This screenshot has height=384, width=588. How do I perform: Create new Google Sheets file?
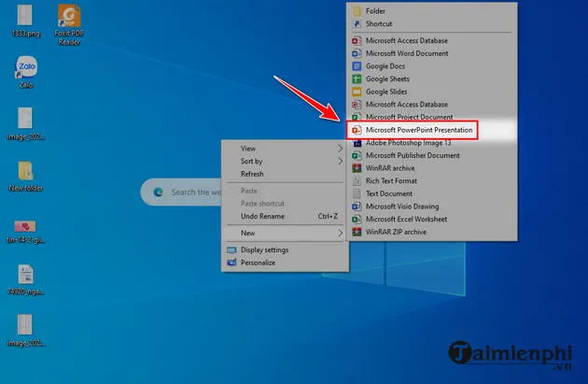432,78
